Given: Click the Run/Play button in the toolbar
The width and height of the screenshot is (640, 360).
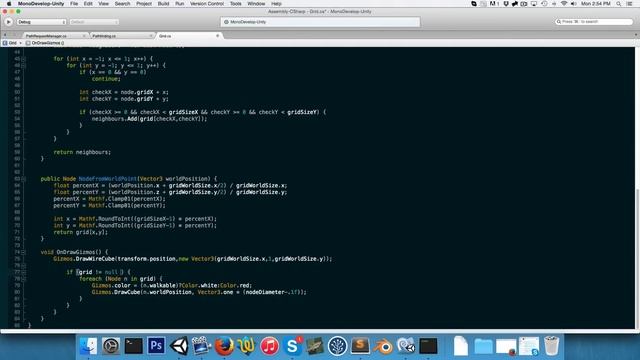Looking at the screenshot, I should pyautogui.click(x=9, y=22).
